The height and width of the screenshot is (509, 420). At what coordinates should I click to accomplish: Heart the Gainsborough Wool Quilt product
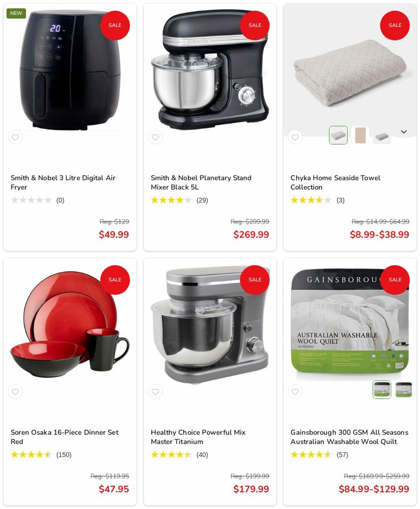295,392
